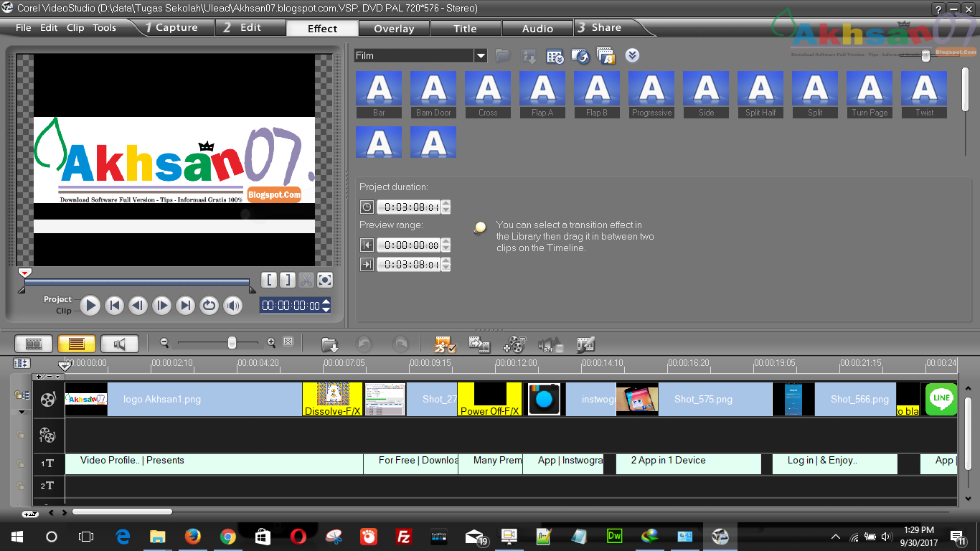Click the Insert Media Files icon above timeline
980x551 pixels.
330,344
